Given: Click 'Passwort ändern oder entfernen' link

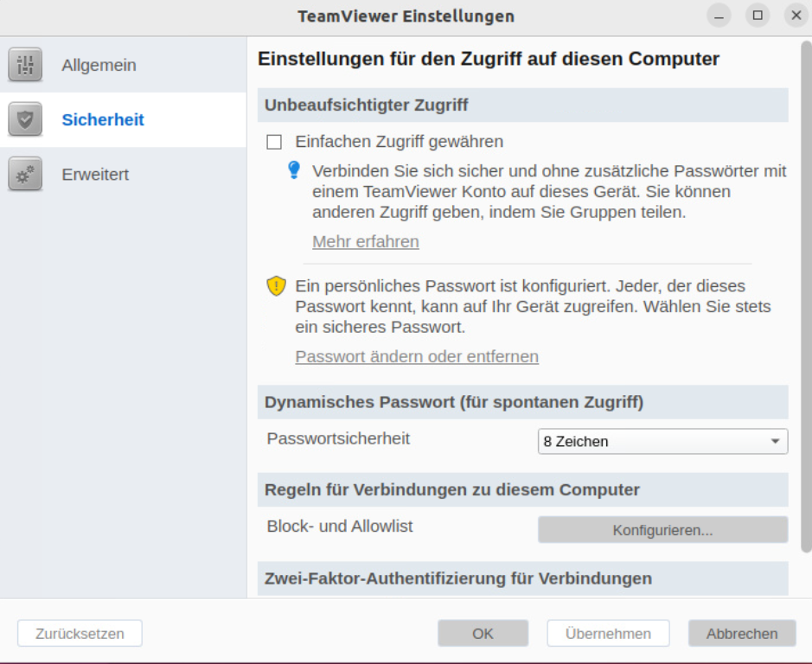Looking at the screenshot, I should click(x=417, y=356).
